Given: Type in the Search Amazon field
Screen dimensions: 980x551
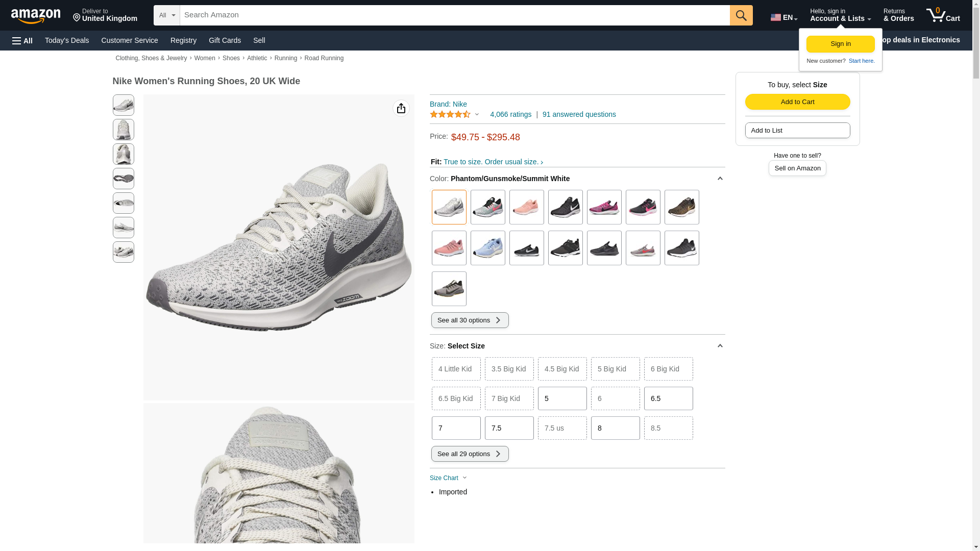Looking at the screenshot, I should coord(454,15).
